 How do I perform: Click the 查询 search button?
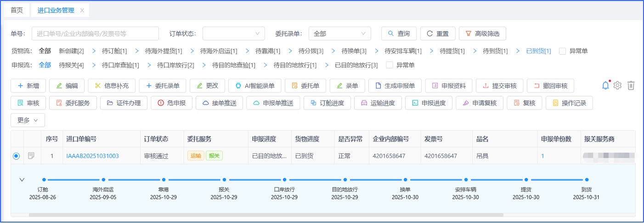click(x=399, y=33)
